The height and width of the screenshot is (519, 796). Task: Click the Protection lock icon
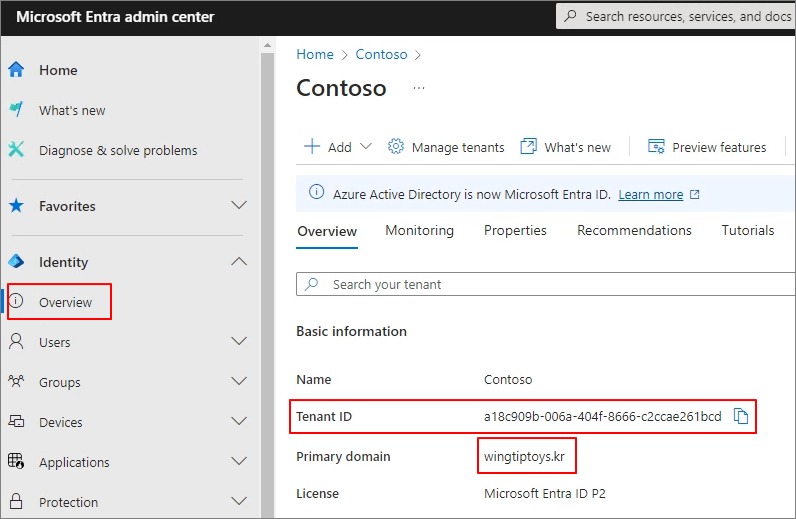click(16, 501)
